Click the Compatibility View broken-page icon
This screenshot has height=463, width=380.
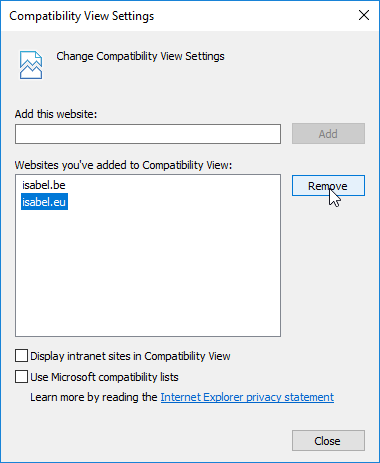31,65
